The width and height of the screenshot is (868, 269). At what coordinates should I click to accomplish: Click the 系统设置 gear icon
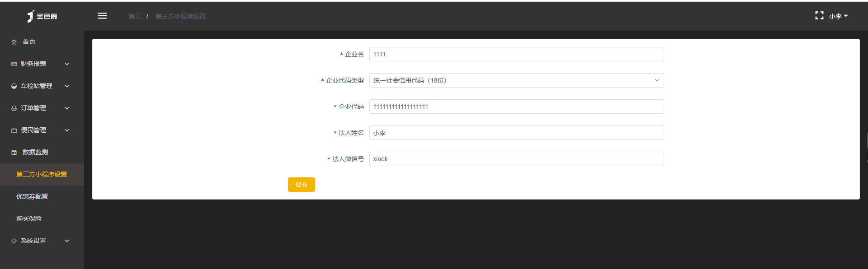tap(14, 241)
